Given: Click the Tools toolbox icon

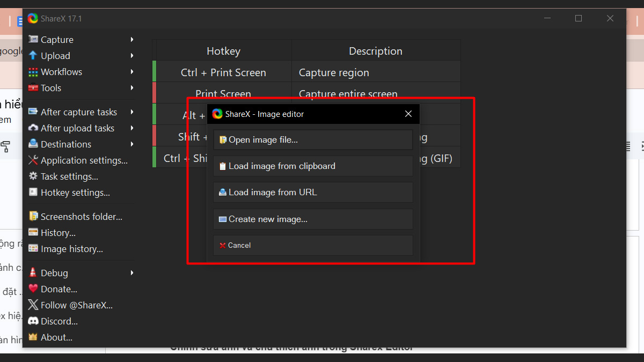Looking at the screenshot, I should [33, 88].
